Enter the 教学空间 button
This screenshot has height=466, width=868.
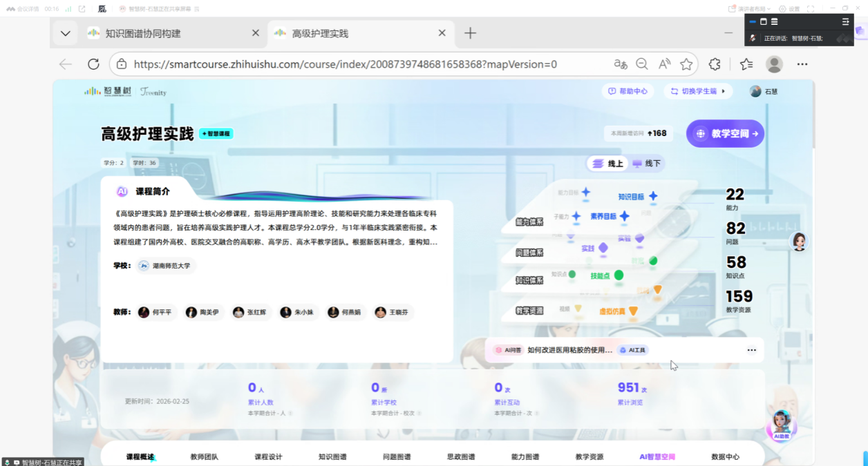725,134
